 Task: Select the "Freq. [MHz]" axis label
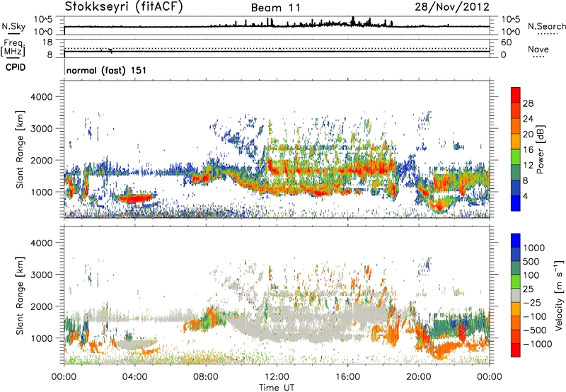click(13, 47)
